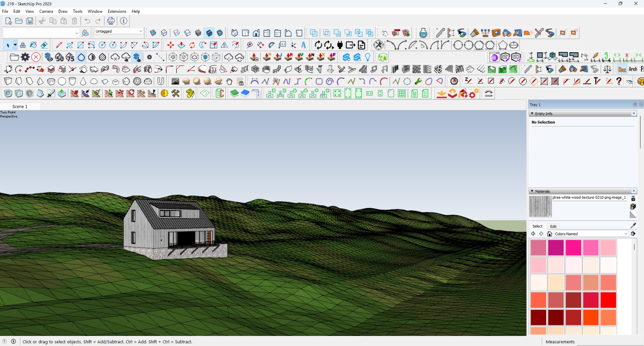Open the Colors-Named library dropdown
The height and width of the screenshot is (346, 644).
591,234
